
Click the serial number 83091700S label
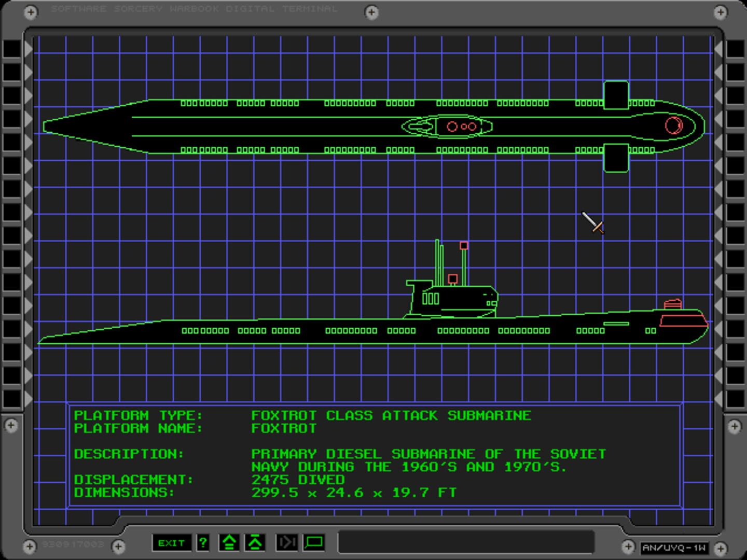tap(73, 544)
